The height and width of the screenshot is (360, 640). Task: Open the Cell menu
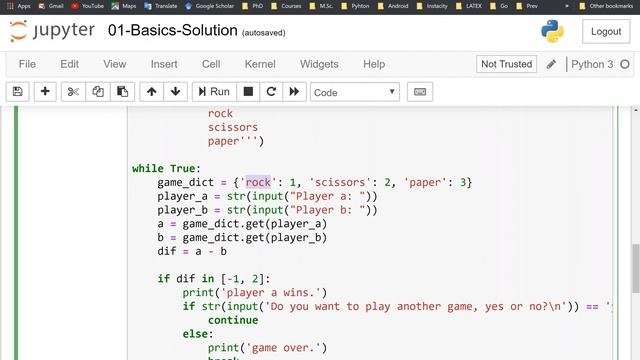(x=211, y=64)
